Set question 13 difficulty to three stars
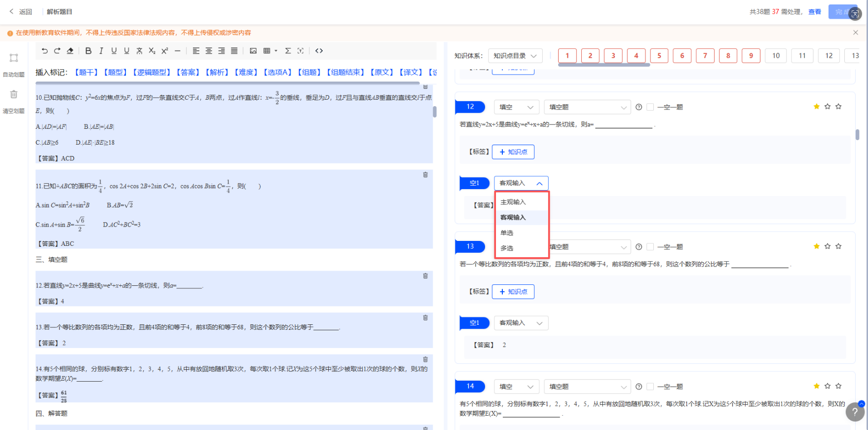Image resolution: width=868 pixels, height=430 pixels. [838, 246]
